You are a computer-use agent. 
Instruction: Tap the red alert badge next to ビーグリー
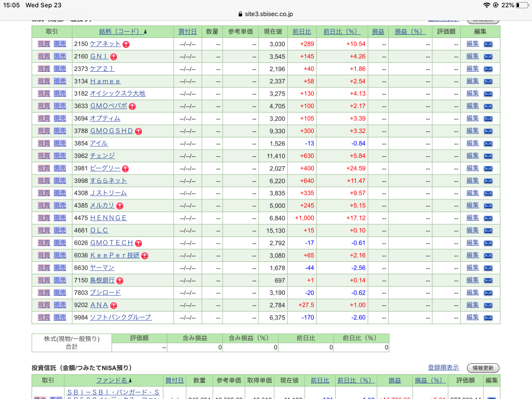click(x=125, y=169)
